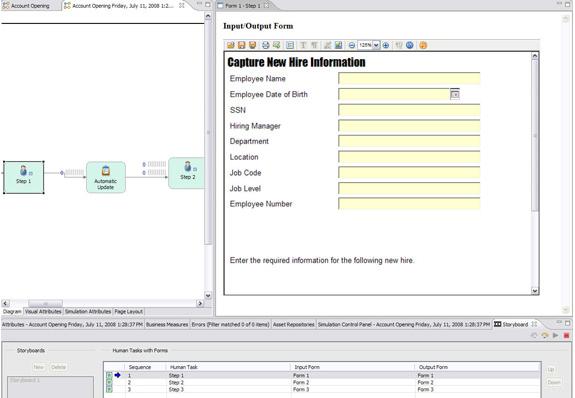The width and height of the screenshot is (575, 398).
Task: Click the Job Code input field
Action: tap(409, 173)
